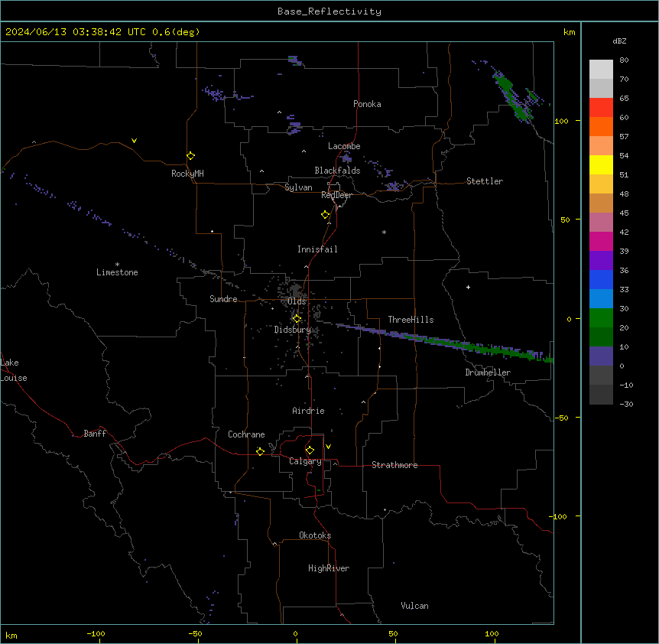The image size is (659, 644).
Task: Click the purple 10 dBZ legend swatch
Action: point(601,356)
